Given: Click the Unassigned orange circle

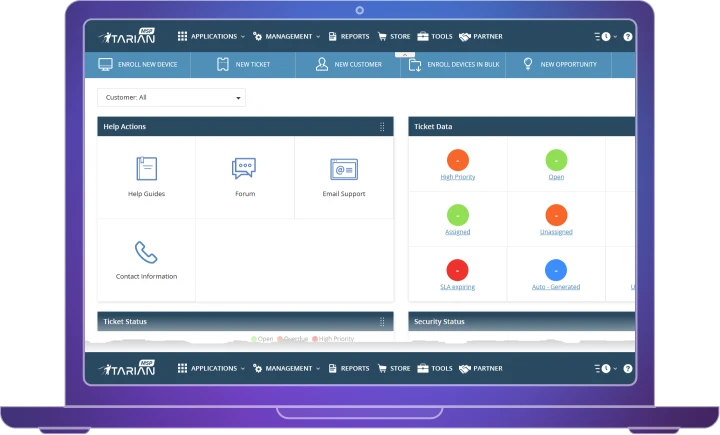Looking at the screenshot, I should (x=556, y=215).
